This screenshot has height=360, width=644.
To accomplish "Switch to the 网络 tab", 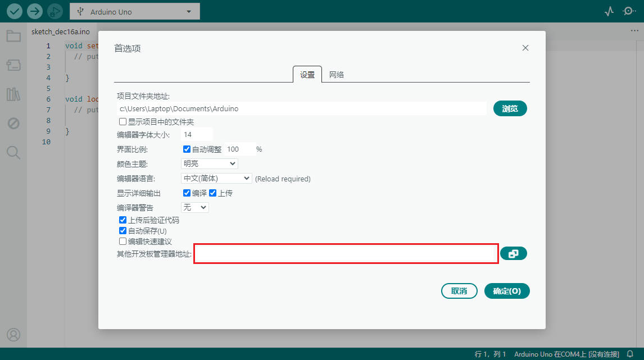I will (336, 74).
